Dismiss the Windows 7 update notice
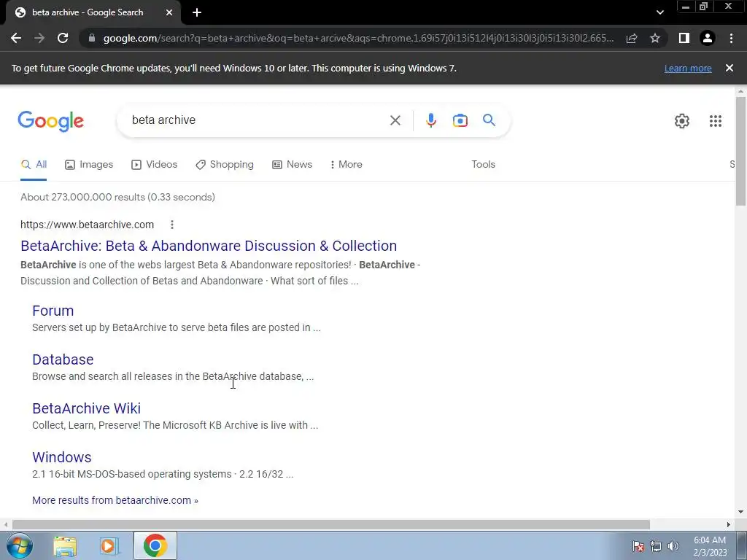Image resolution: width=747 pixels, height=560 pixels. tap(729, 68)
